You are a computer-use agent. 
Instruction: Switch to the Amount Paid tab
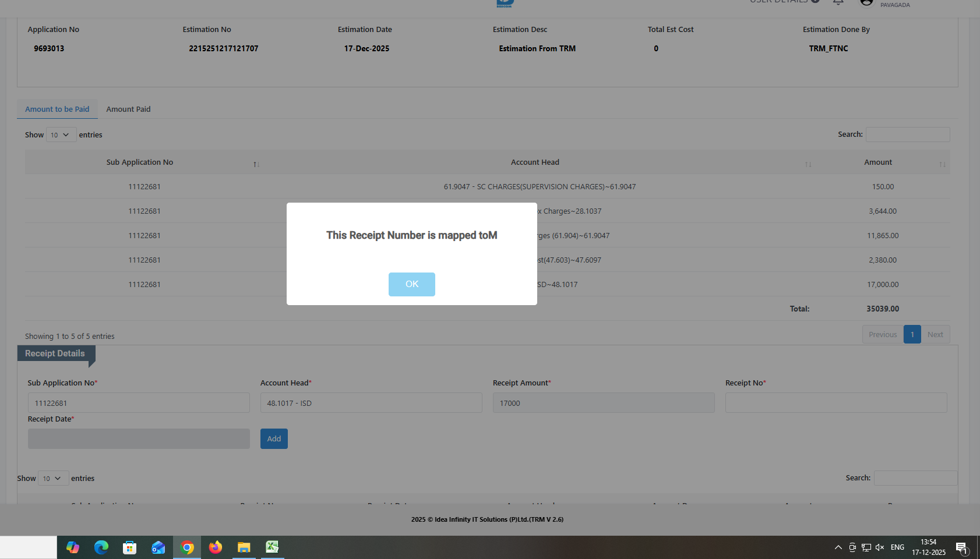128,109
